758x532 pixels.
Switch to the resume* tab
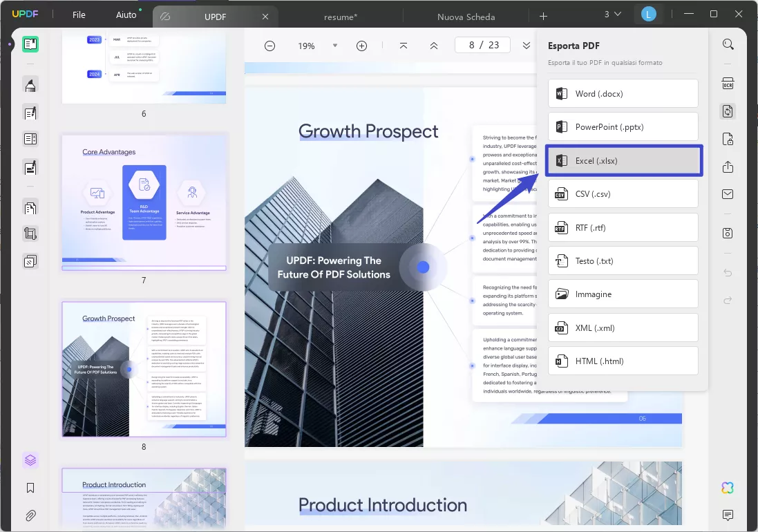341,17
